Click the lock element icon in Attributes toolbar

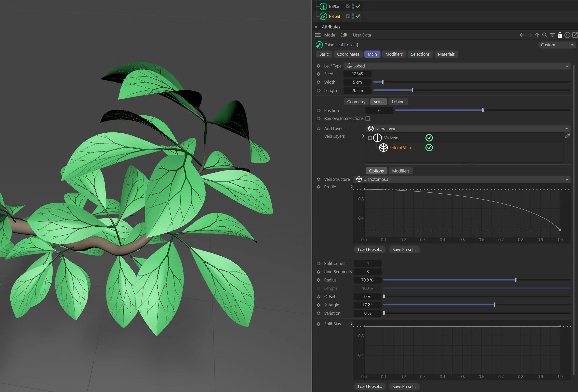(x=560, y=35)
